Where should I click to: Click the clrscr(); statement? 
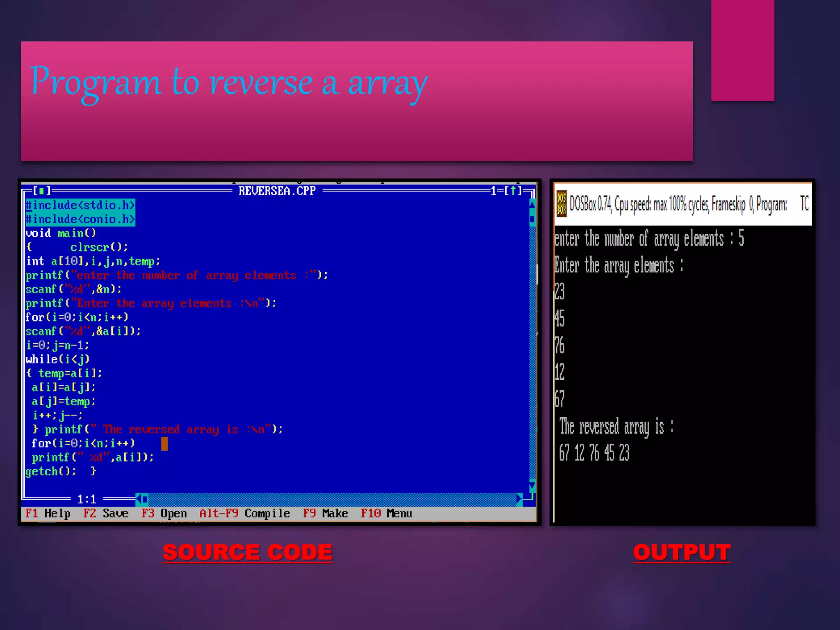pyautogui.click(x=99, y=247)
